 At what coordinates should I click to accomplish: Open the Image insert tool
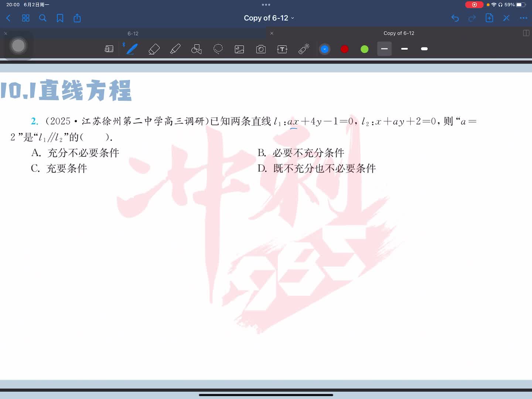pos(239,49)
